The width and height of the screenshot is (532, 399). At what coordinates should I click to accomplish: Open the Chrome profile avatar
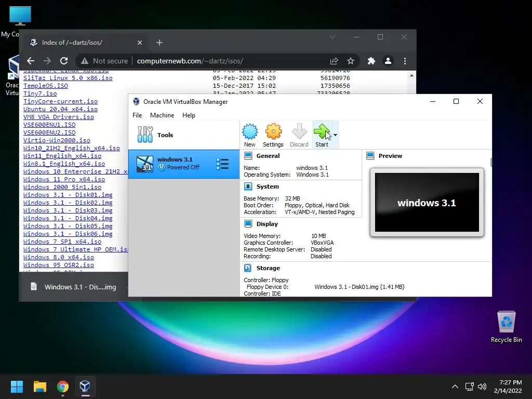click(x=388, y=61)
